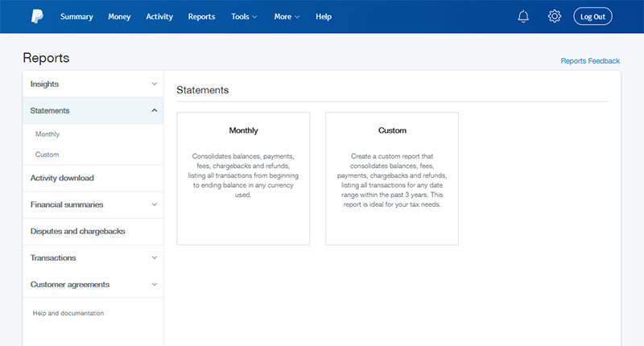Expand the Financial summaries chevron
Image resolution: width=644 pixels, height=346 pixels.
154,204
